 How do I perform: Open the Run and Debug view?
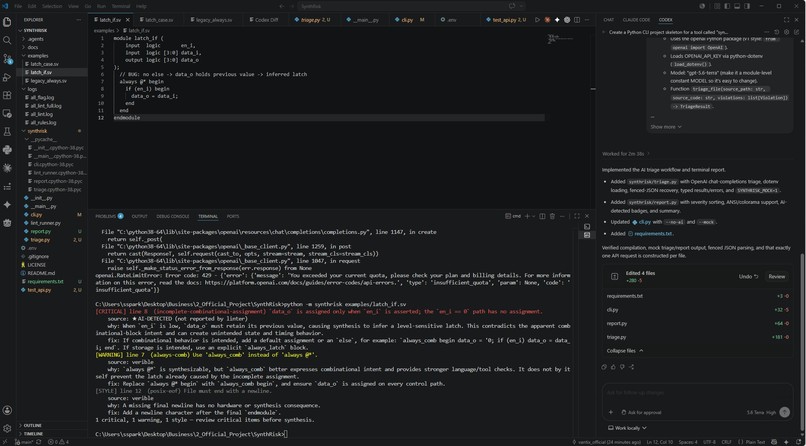(7, 77)
